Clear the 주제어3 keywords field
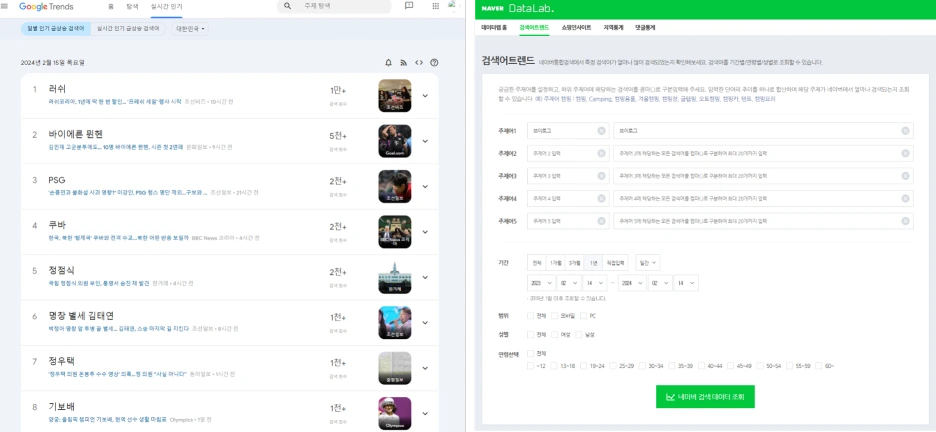 [x=906, y=176]
